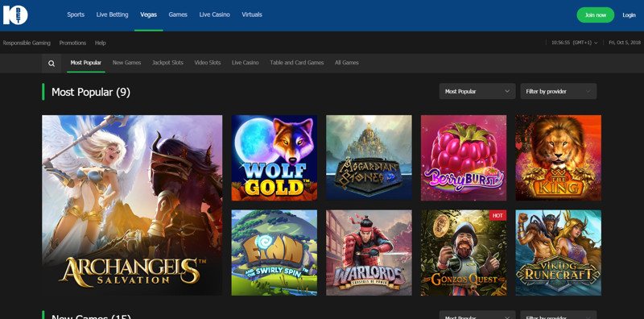Open Gonzo's Quest game
The height and width of the screenshot is (319, 644).
[x=464, y=253]
